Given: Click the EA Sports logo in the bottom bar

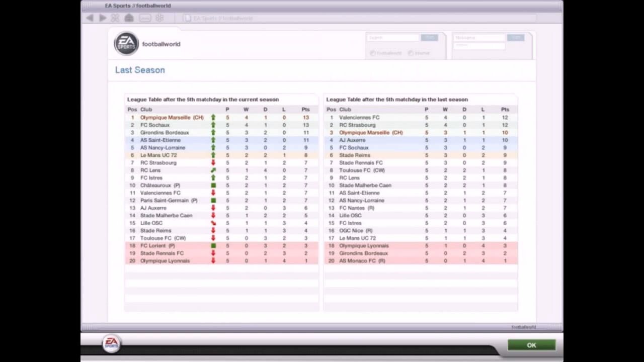Looking at the screenshot, I should pos(111,344).
